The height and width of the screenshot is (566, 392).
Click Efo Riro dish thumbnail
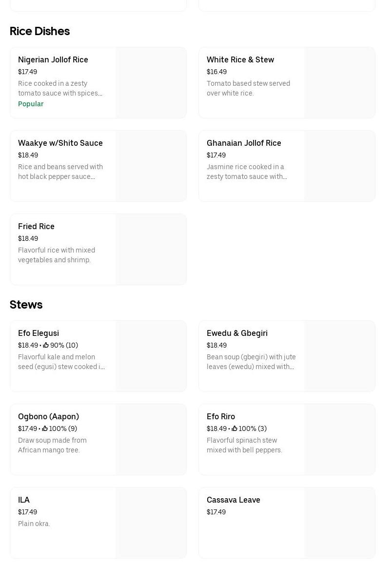(340, 440)
